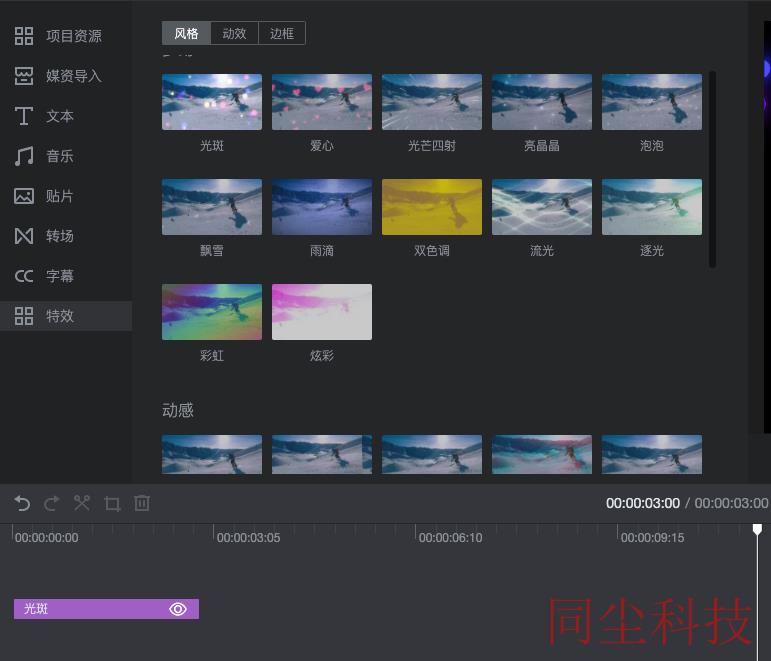Click the timeline playhead marker
The image size is (771, 661).
point(757,529)
